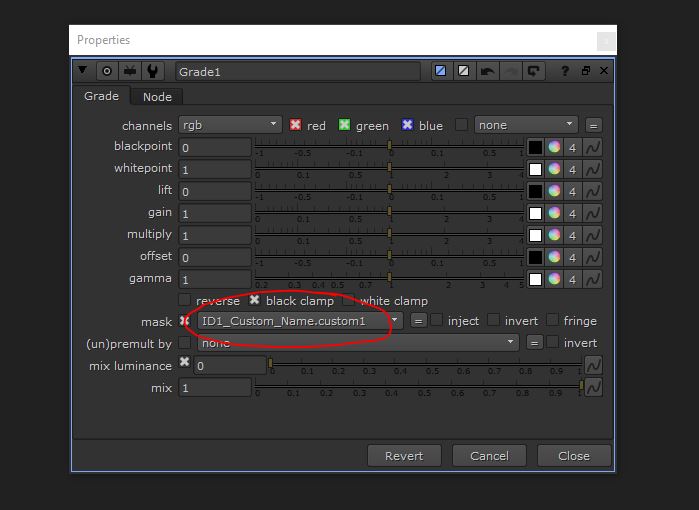Disable the red channel checkbox

296,125
